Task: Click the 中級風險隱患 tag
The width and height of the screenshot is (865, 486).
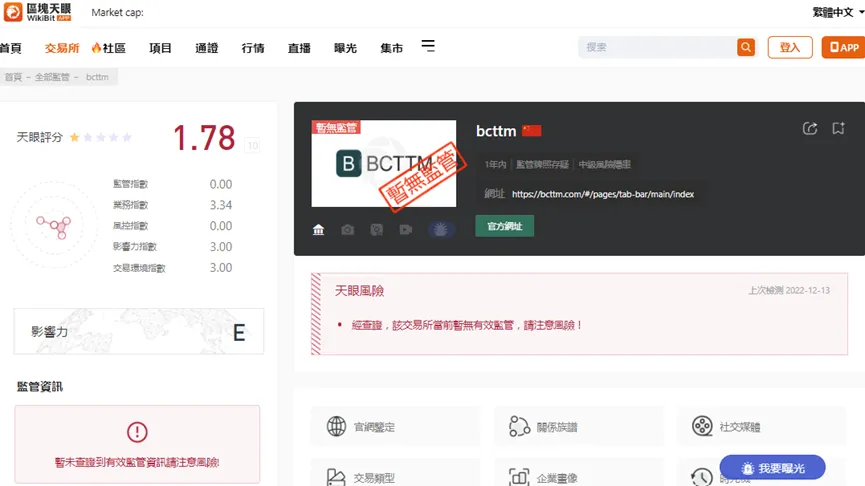Action: click(605, 164)
